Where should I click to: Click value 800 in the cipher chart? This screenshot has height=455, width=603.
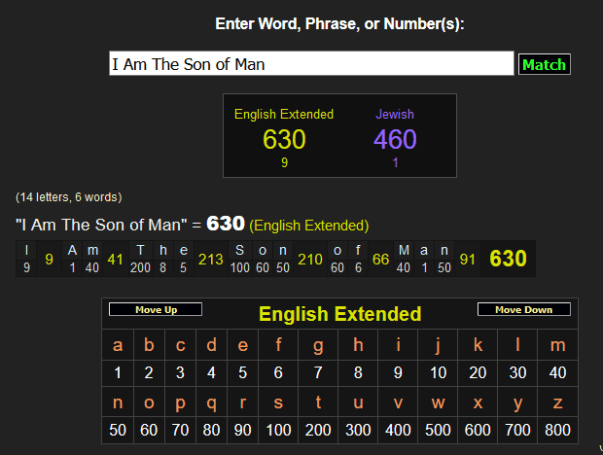[x=558, y=431]
